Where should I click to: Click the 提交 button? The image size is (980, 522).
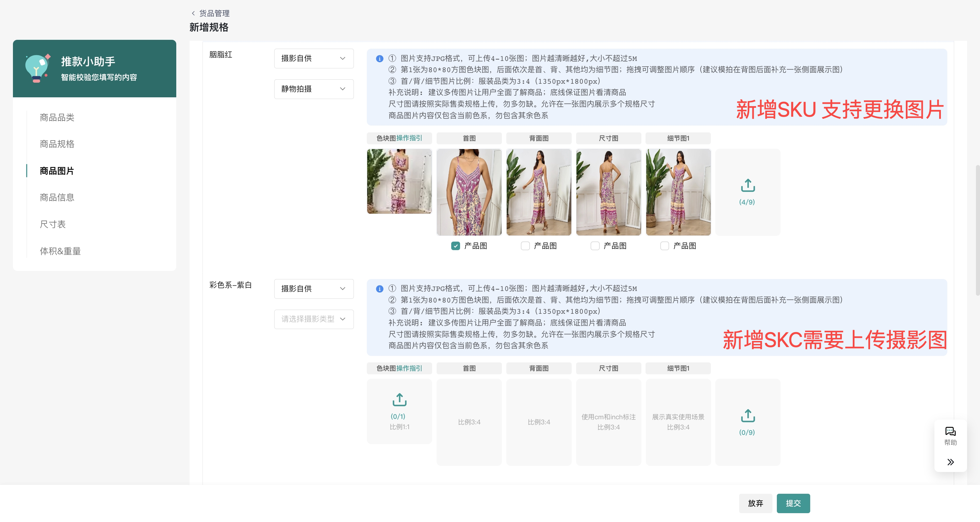[793, 503]
